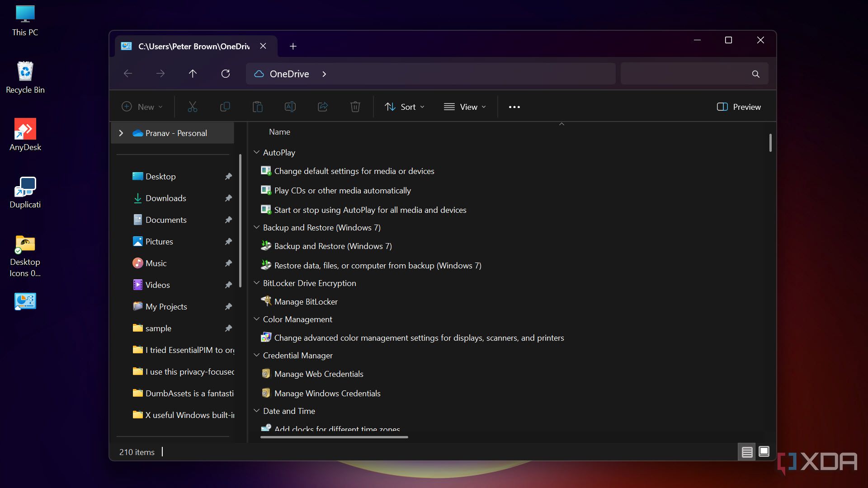Go back with the left arrow
This screenshot has width=868, height=488.
click(x=128, y=74)
